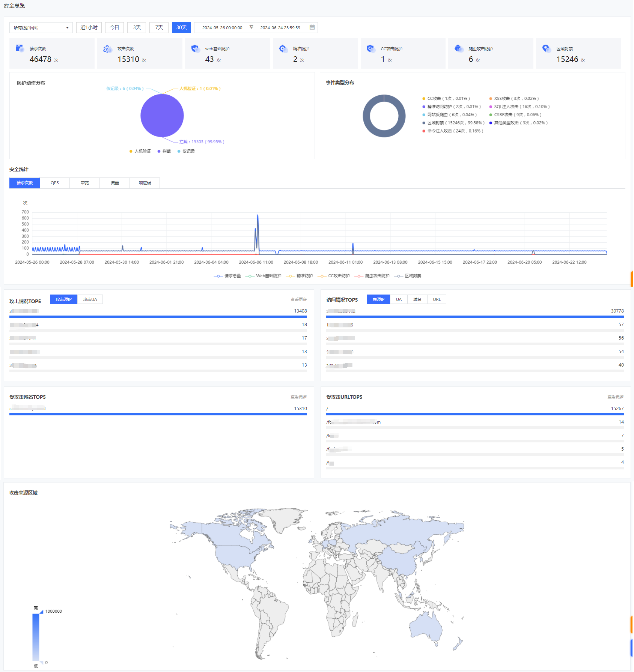The height and width of the screenshot is (672, 634).
Task: Click the request count card icon
Action: 20,48
